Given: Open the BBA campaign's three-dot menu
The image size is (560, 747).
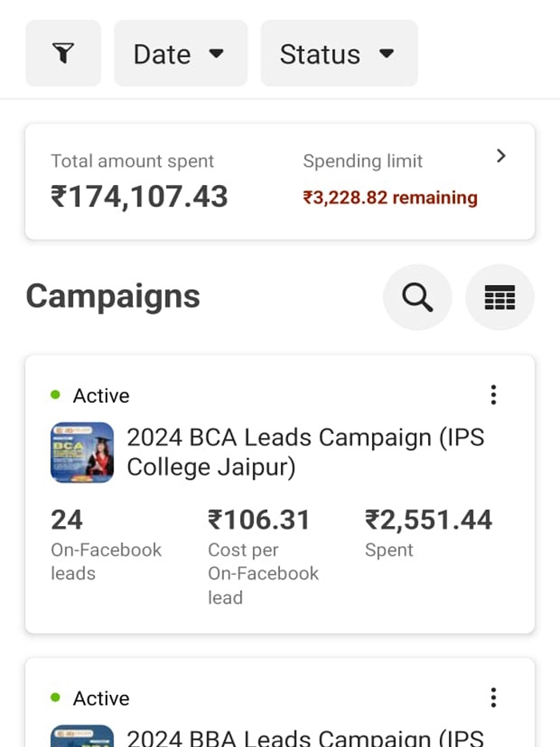Looking at the screenshot, I should click(x=494, y=697).
